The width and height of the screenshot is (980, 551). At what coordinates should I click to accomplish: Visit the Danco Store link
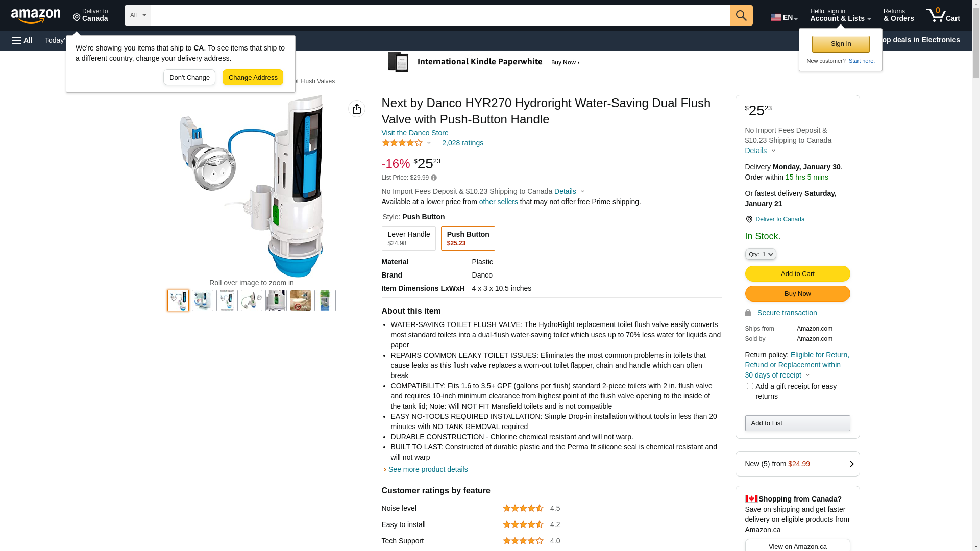pyautogui.click(x=414, y=133)
